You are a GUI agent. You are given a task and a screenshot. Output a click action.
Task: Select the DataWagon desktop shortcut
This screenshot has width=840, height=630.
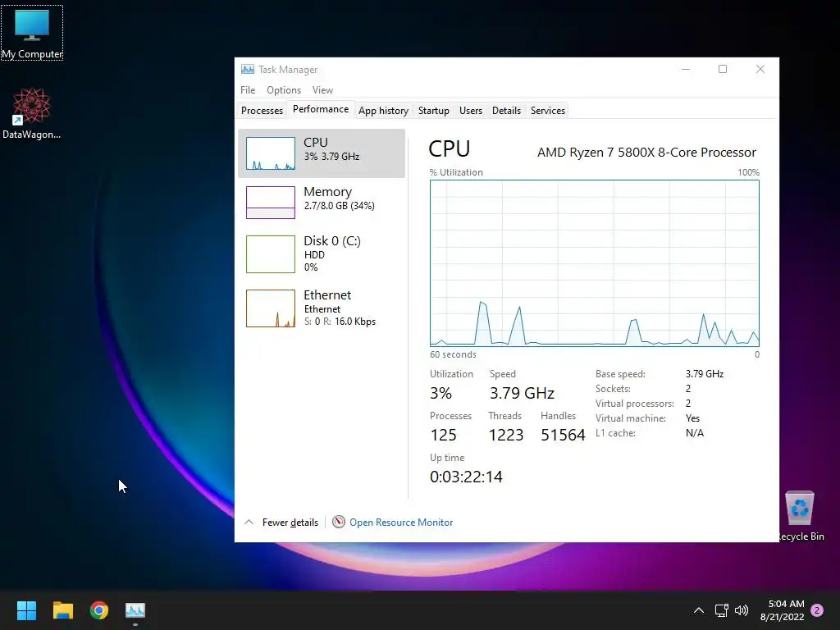coord(32,113)
